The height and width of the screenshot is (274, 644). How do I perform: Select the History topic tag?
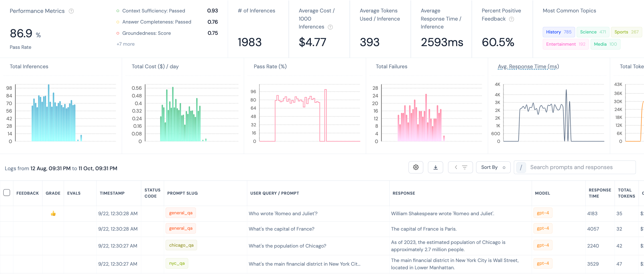[x=558, y=32]
